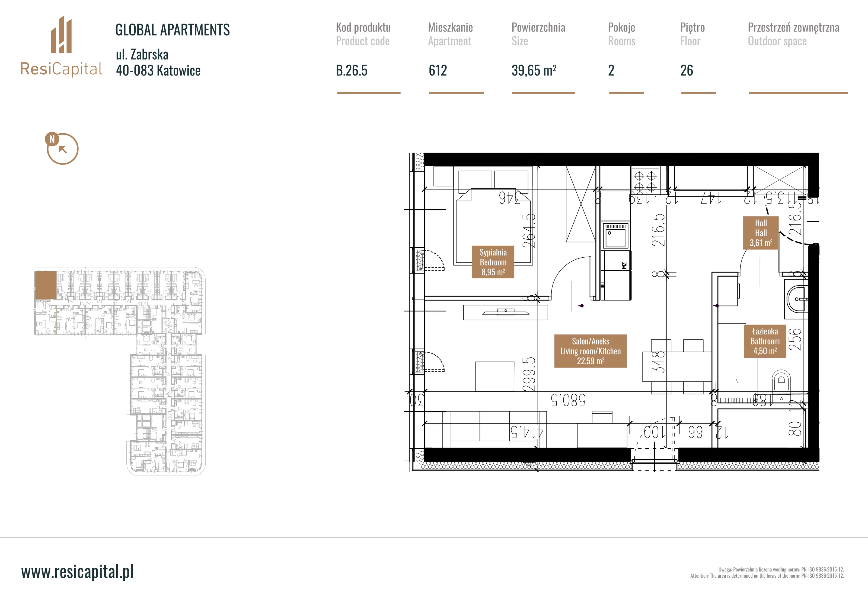868x614 pixels.
Task: Click the wardrobe with X mark near kitchen
Action: tap(581, 204)
